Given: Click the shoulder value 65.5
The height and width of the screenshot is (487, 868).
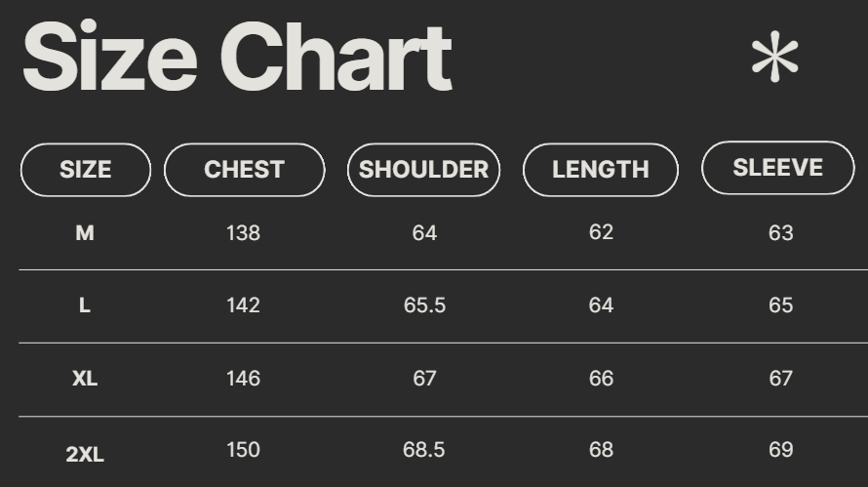Looking at the screenshot, I should tap(424, 305).
